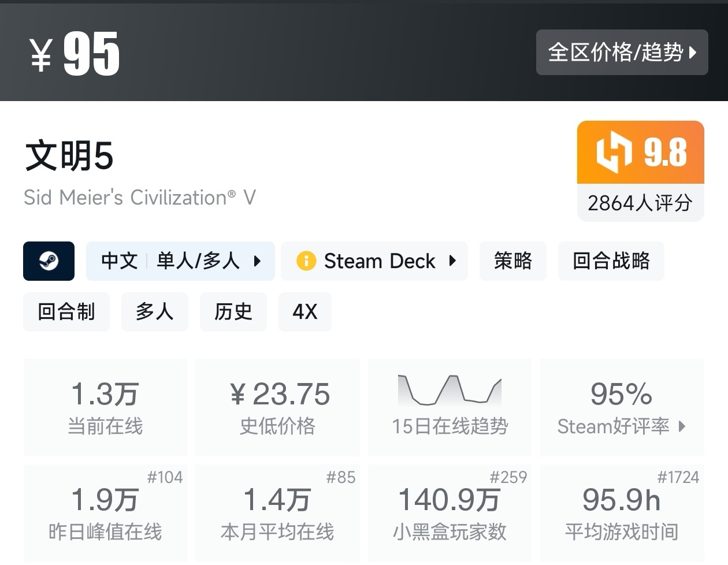Tap the 平均游戏时间 95.9h card
728x565 pixels.
click(x=621, y=513)
